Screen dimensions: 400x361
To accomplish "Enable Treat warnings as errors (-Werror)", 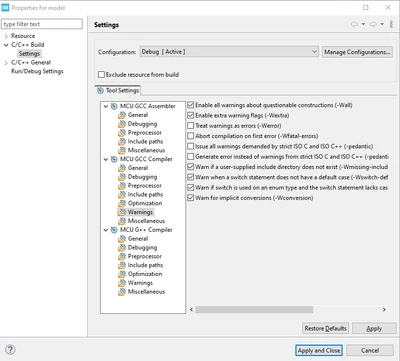I will (191, 126).
